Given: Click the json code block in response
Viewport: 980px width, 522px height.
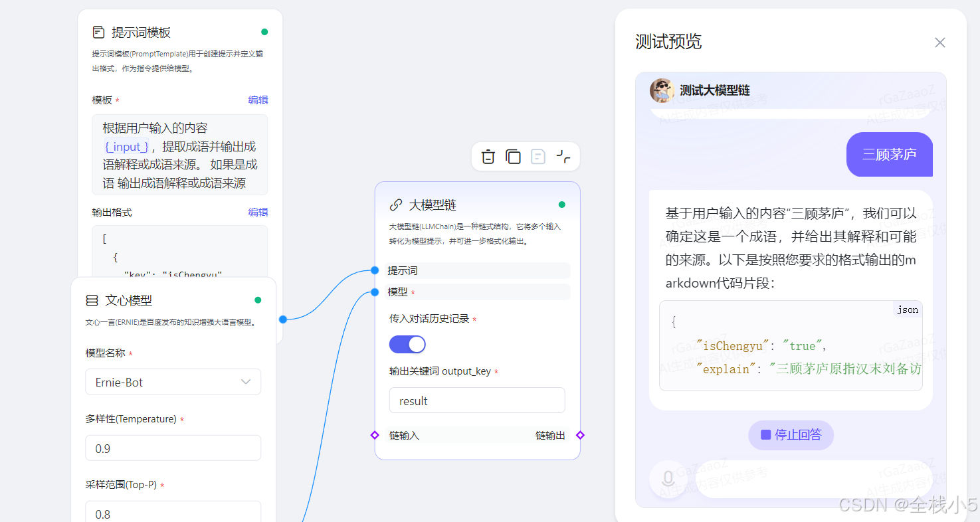Looking at the screenshot, I should 791,345.
